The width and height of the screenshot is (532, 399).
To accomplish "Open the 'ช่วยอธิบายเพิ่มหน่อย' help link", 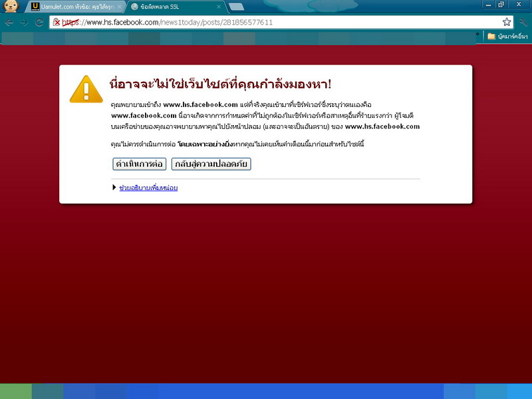I will click(148, 188).
